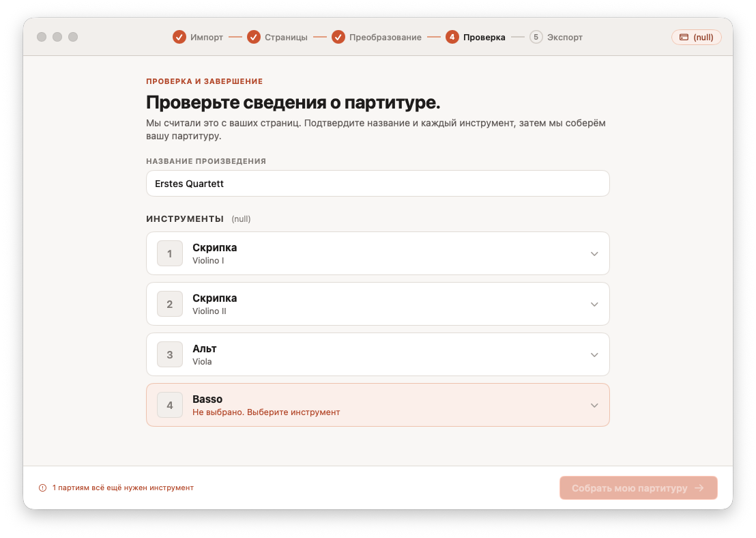The width and height of the screenshot is (756, 538).
Task: Click the '1 партиям всё ещё нужен инструмент' message
Action: 123,488
